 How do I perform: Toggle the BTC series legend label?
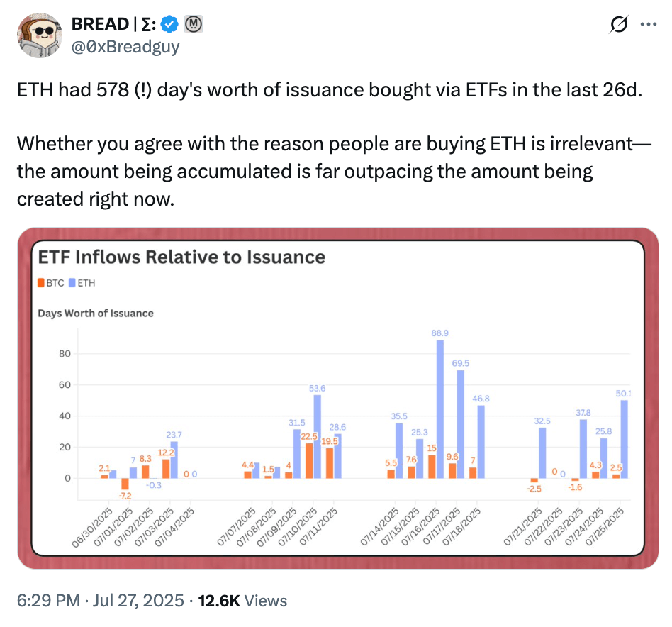click(x=55, y=283)
